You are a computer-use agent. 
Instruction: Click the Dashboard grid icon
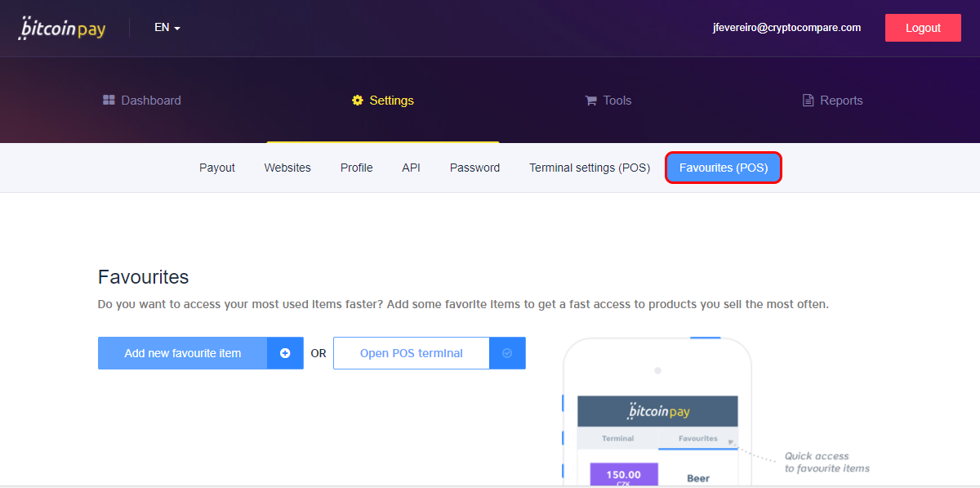(x=109, y=101)
